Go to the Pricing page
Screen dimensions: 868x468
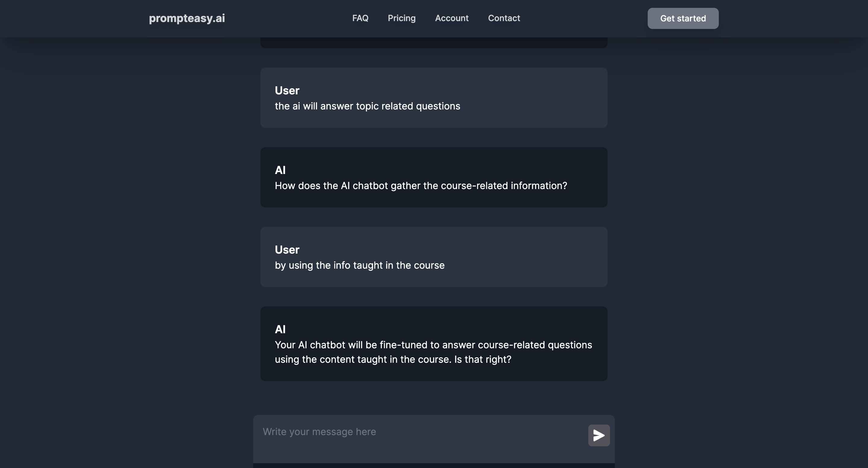click(x=401, y=18)
